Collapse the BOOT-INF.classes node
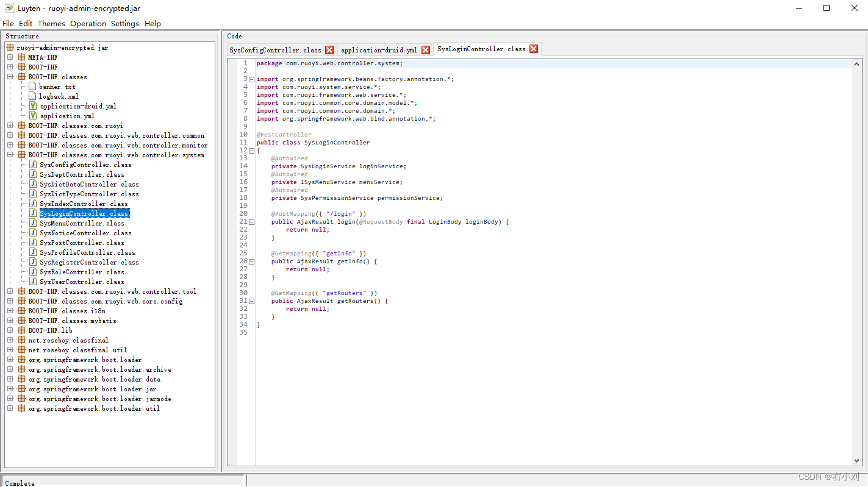Screen dimensions: 868x487 click(10, 77)
